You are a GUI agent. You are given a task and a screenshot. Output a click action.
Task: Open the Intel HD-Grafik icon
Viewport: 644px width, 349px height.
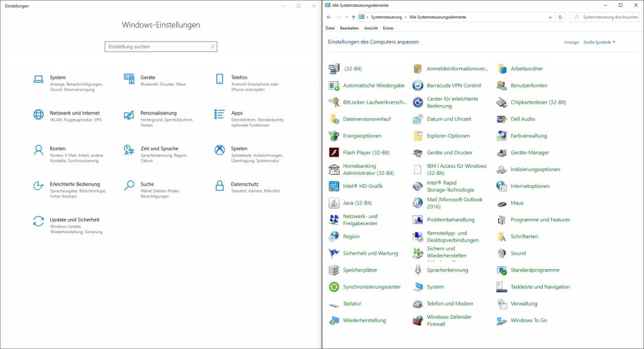334,186
